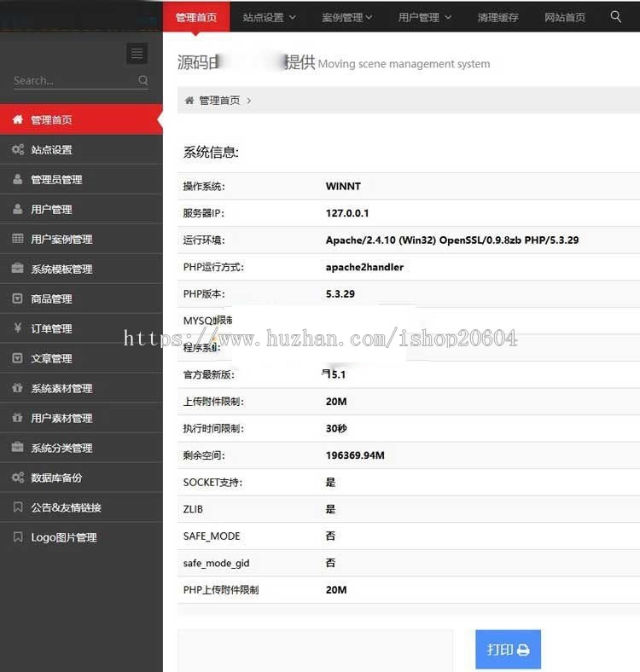Go to 系统素材管理 in sidebar

tap(81, 388)
